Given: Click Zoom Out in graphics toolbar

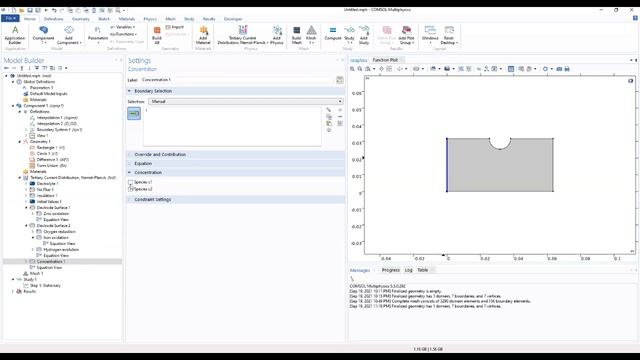Looking at the screenshot, I should (360, 69).
